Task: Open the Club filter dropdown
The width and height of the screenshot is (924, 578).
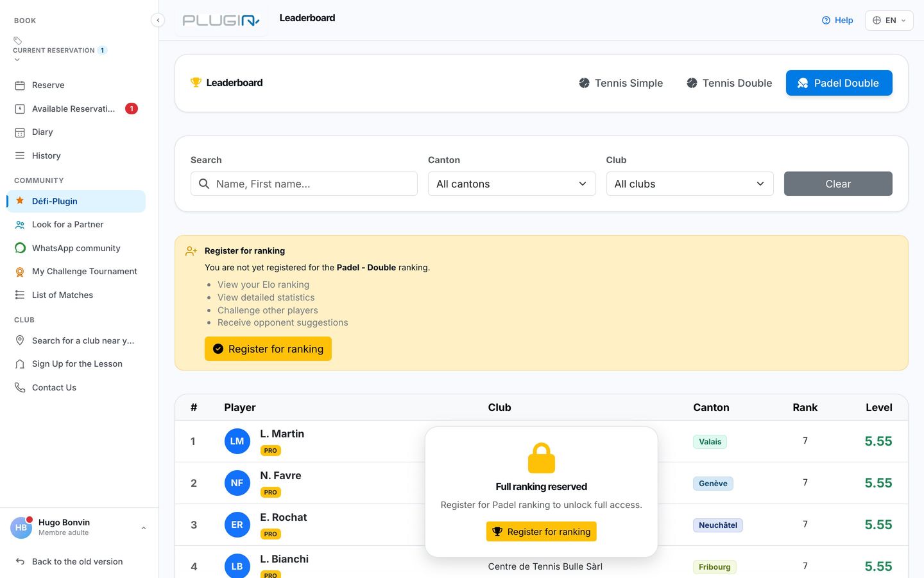Action: [x=690, y=184]
